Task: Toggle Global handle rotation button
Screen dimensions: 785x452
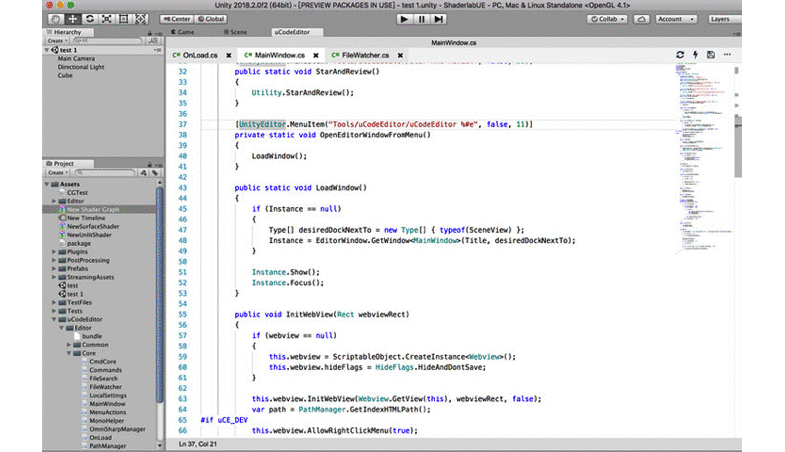Action: pyautogui.click(x=211, y=19)
